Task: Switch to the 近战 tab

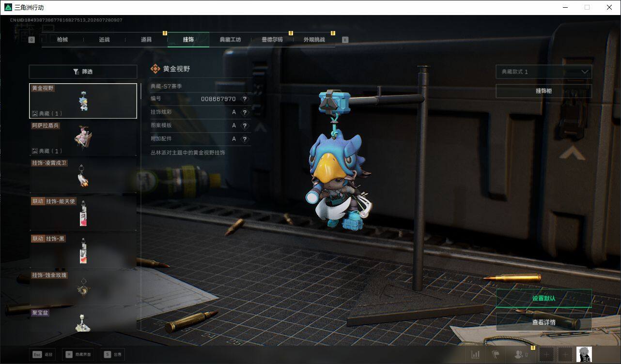Action: [104, 40]
